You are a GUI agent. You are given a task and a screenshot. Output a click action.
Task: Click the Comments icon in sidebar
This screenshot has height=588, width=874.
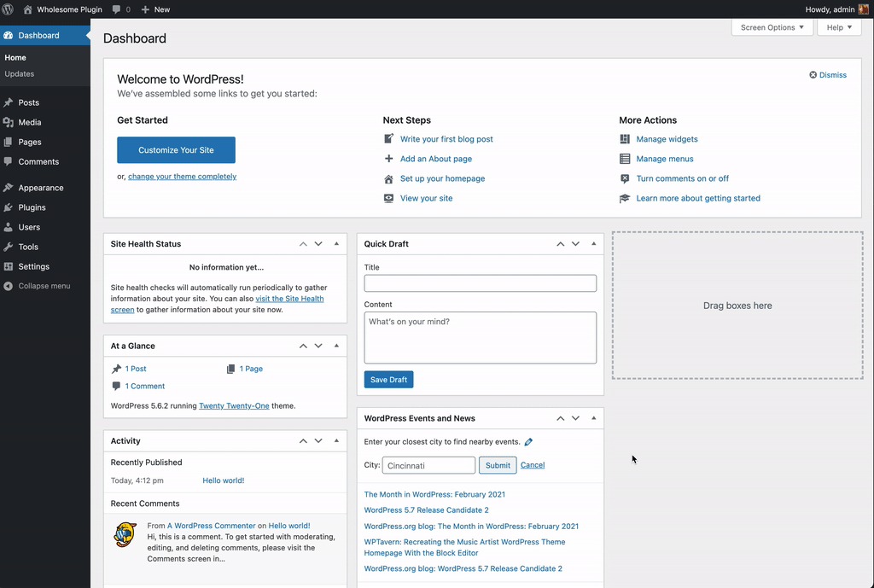click(9, 161)
